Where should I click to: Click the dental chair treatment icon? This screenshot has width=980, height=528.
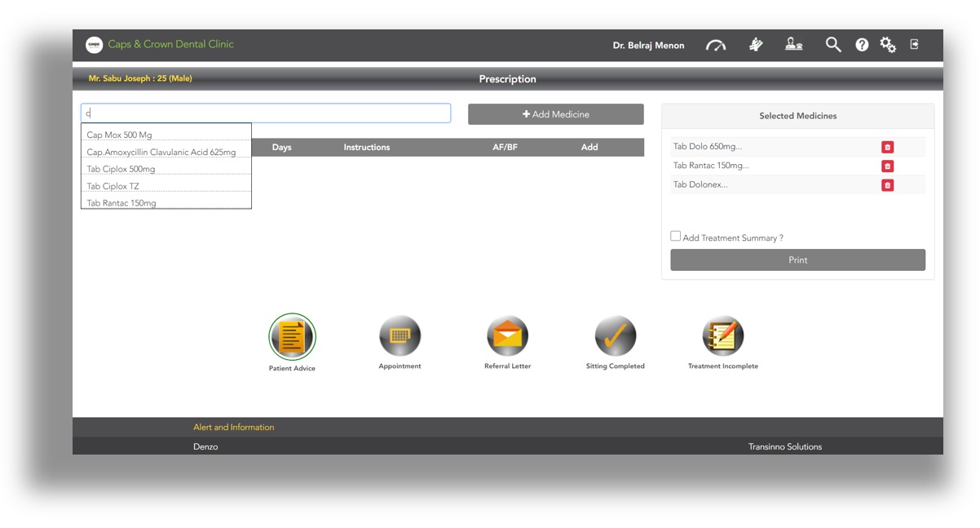pyautogui.click(x=756, y=45)
